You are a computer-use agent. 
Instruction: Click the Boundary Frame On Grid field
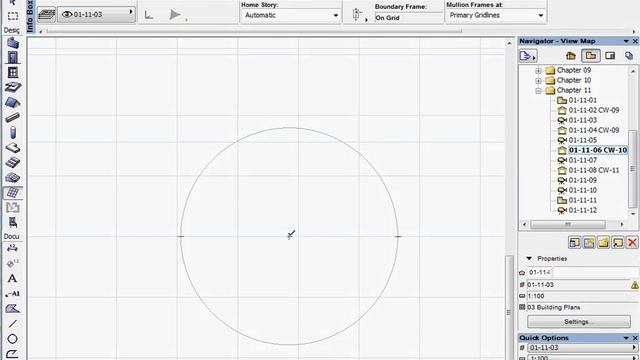click(409, 18)
